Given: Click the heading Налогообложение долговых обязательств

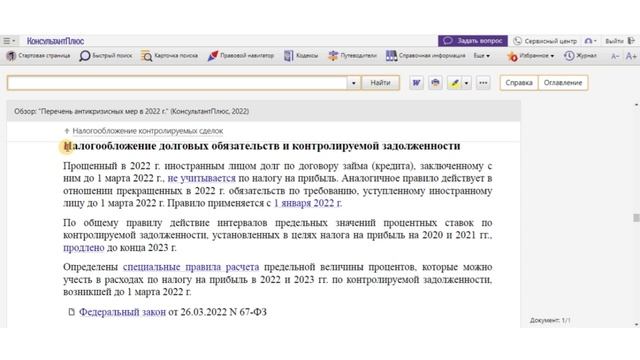Looking at the screenshot, I should click(262, 146).
